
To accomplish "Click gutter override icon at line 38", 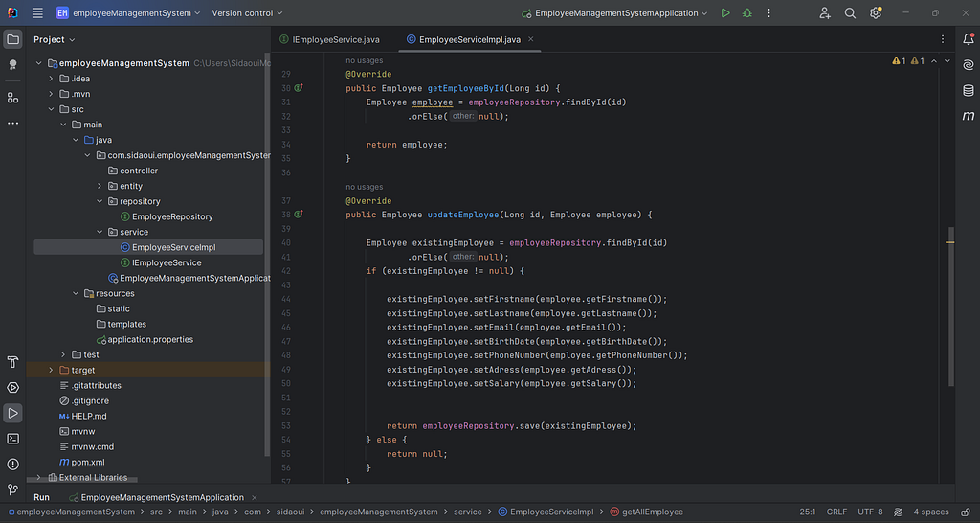I will [299, 215].
